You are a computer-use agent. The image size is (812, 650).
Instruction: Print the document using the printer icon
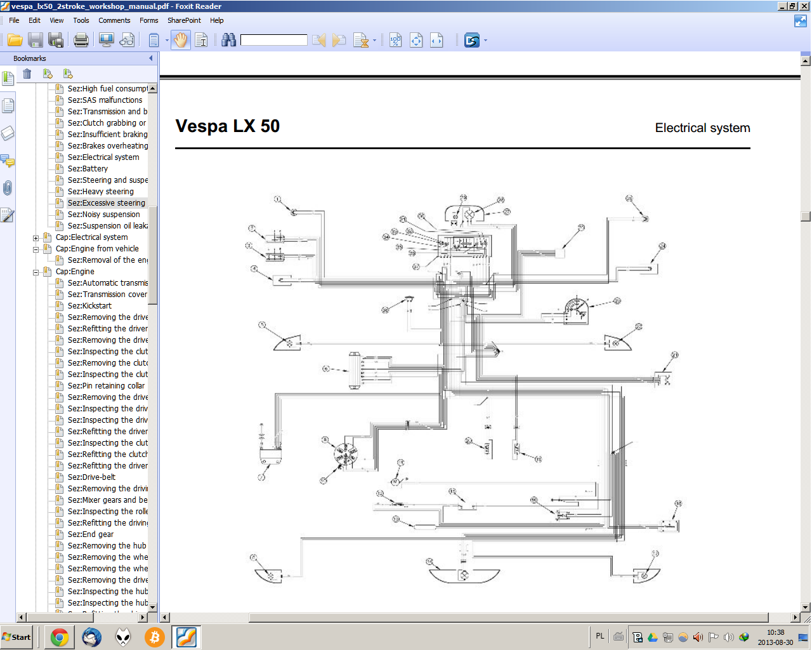81,41
